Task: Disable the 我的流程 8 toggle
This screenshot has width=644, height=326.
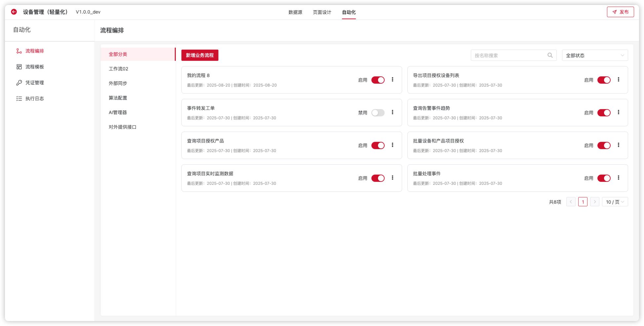Action: coord(378,80)
